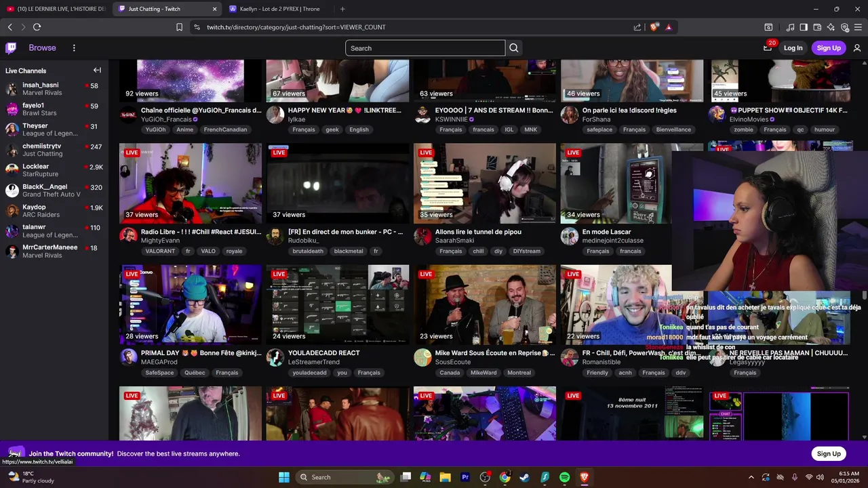Open File Explorer from the taskbar
Screen dimensions: 868x488
point(445,477)
